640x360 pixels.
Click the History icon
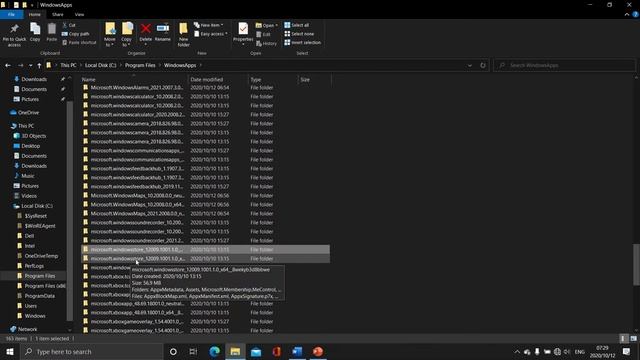[266, 43]
